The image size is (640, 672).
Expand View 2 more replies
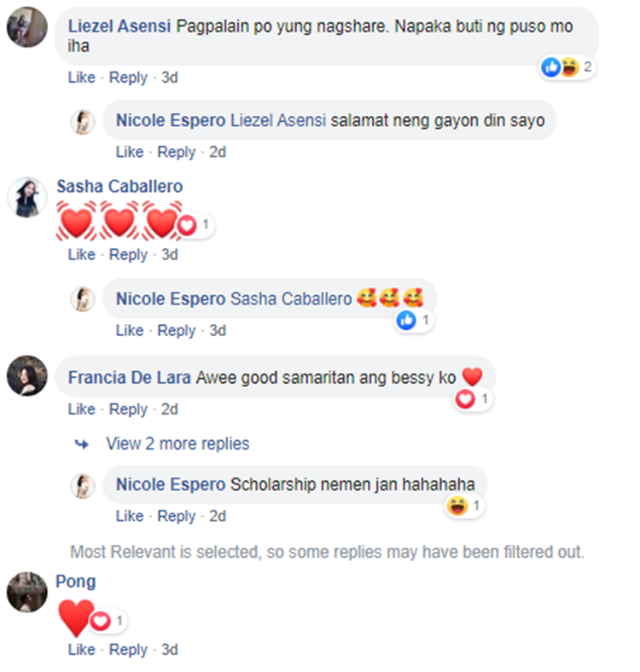point(177,443)
